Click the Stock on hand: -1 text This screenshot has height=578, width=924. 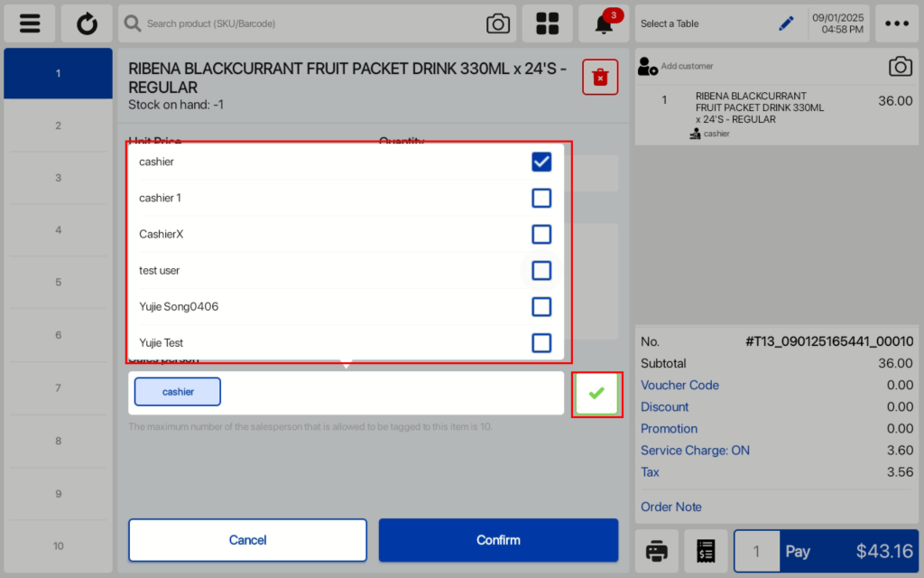click(x=176, y=105)
